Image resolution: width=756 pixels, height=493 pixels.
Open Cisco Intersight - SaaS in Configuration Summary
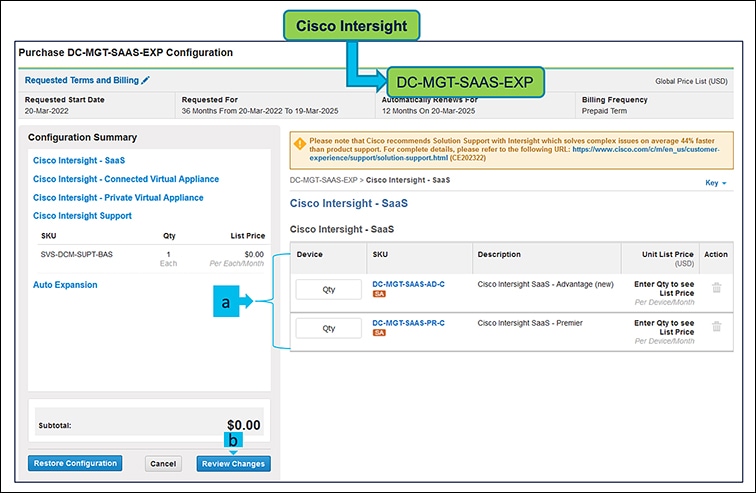click(79, 160)
